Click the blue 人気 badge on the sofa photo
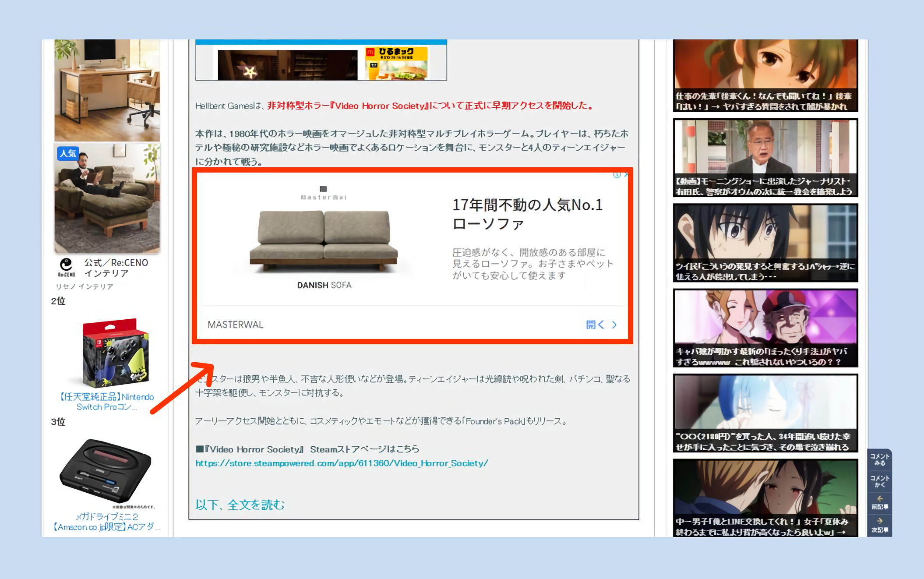Viewport: 924px width, 579px height. click(x=68, y=153)
